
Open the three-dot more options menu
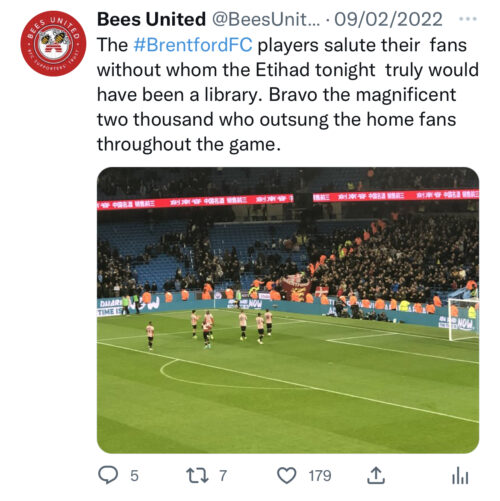(468, 19)
